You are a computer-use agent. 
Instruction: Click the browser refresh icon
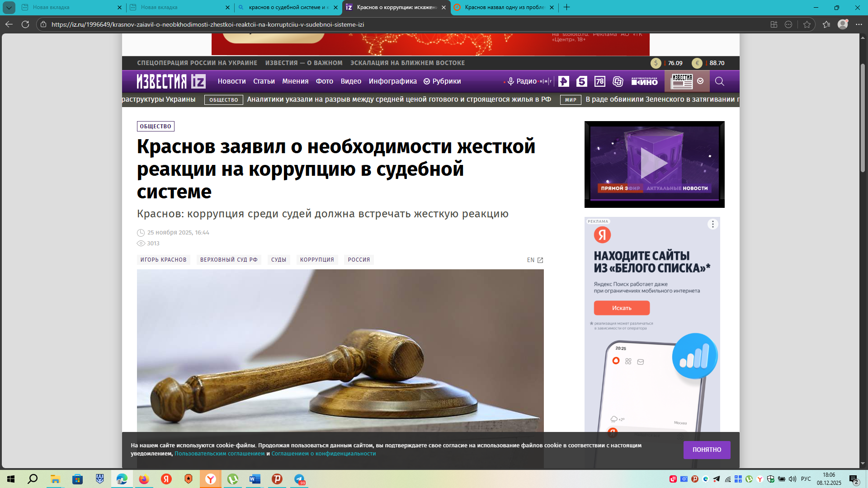(25, 24)
